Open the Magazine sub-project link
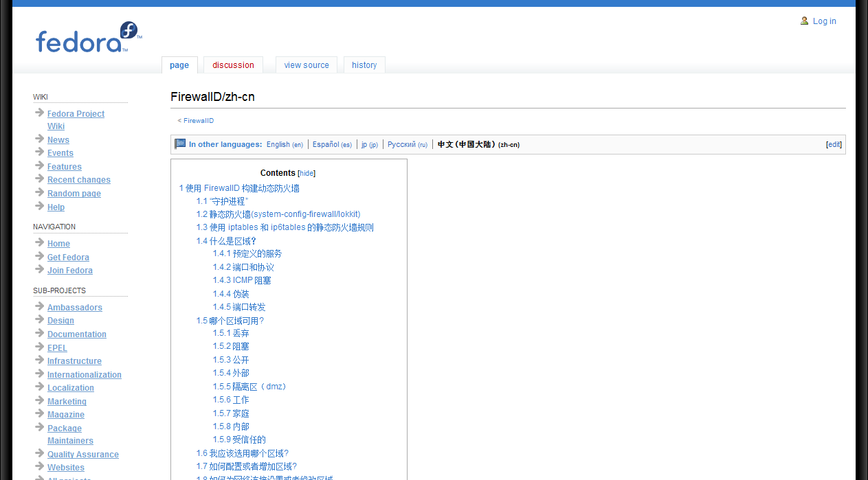Screen dimensions: 868x480 point(66,415)
